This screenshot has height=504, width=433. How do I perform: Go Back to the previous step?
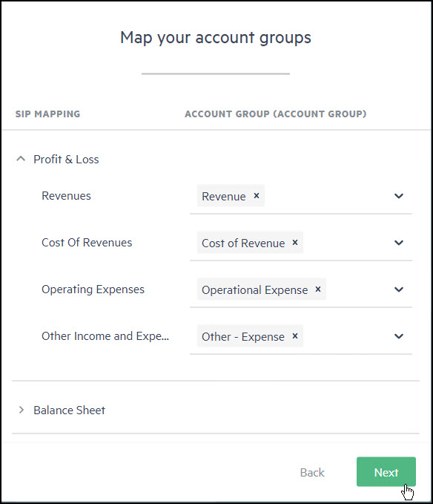point(312,473)
